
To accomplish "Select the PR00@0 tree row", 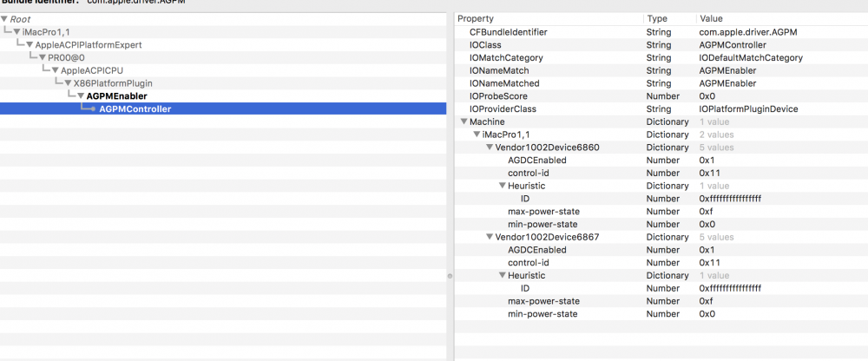I will pos(223,57).
